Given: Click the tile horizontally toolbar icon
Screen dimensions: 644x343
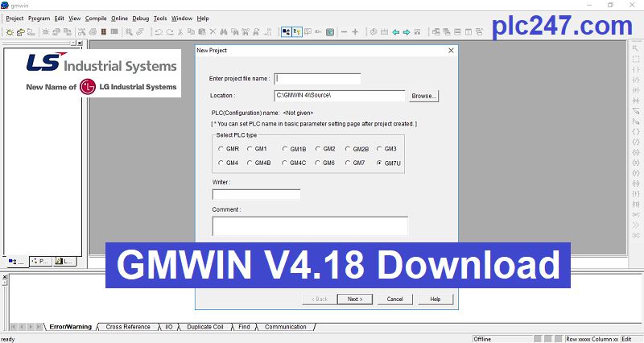Looking at the screenshot, I should click(457, 32).
